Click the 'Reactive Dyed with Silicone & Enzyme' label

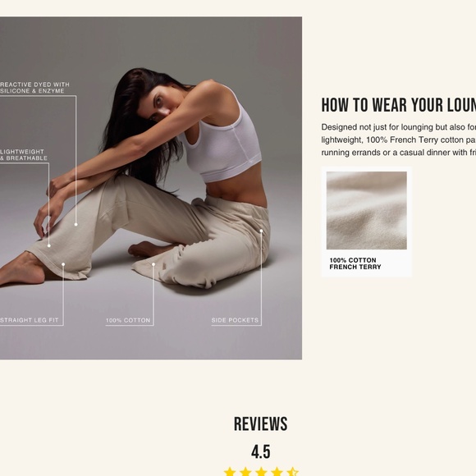[34, 88]
